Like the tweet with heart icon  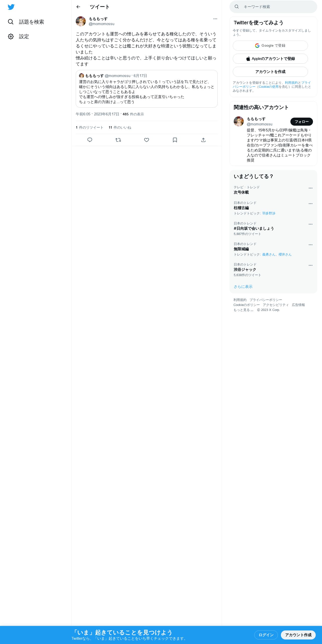point(147,140)
